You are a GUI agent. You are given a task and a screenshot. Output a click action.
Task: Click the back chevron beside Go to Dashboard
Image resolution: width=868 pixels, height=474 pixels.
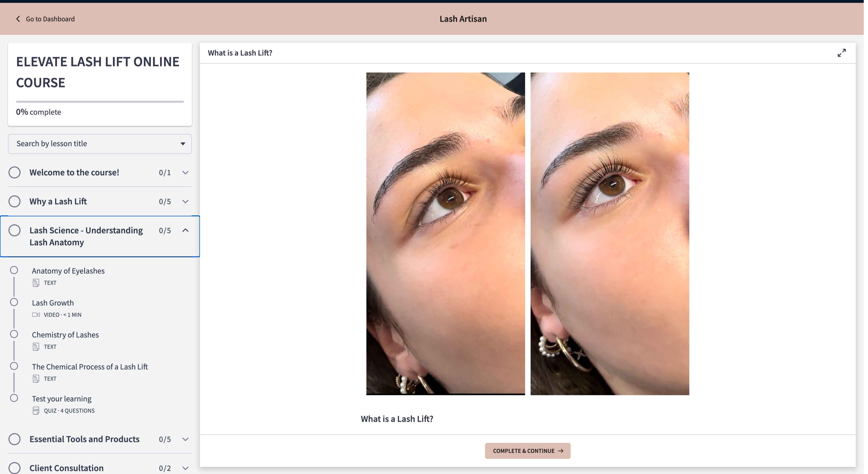(x=18, y=19)
